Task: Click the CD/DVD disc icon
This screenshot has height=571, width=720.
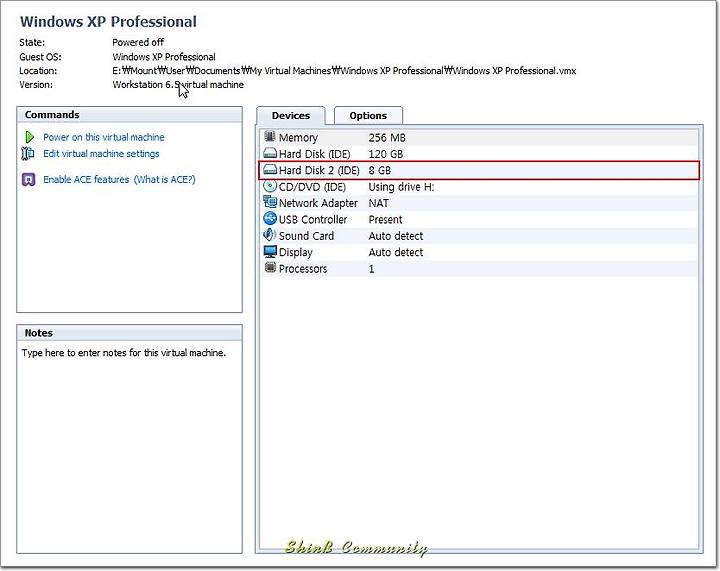Action: pyautogui.click(x=270, y=186)
